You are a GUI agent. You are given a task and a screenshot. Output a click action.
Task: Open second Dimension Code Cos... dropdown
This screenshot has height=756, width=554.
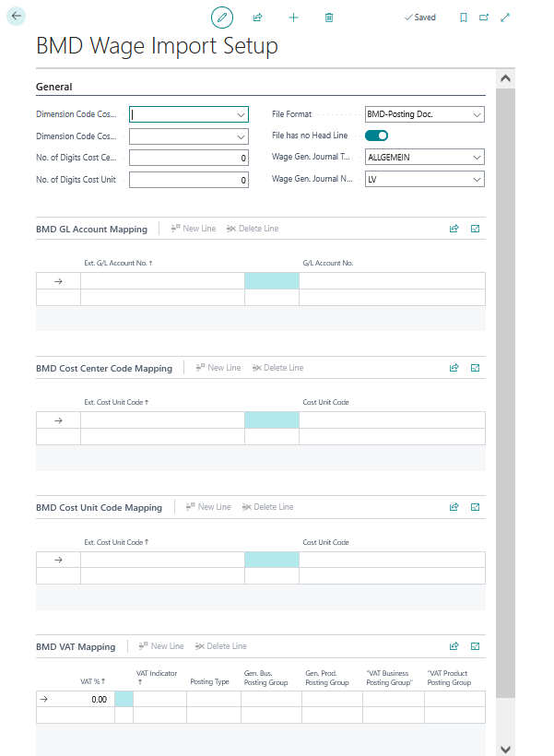tap(241, 137)
